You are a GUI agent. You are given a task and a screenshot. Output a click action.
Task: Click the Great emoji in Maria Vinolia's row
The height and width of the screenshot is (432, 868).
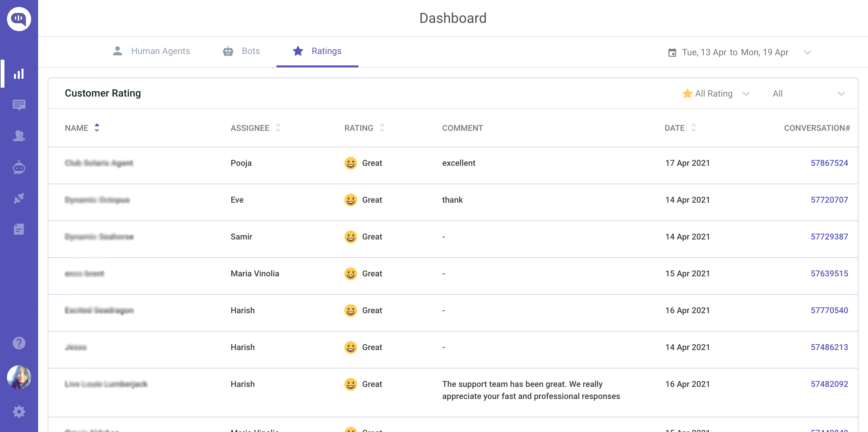(350, 273)
